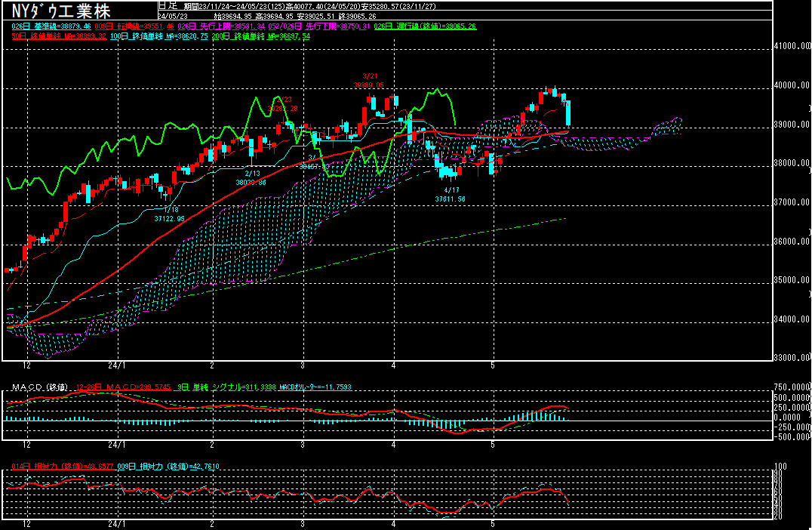The width and height of the screenshot is (812, 530).
Task: Click the MACDオシレーター=-11.7593 label
Action: pos(315,387)
